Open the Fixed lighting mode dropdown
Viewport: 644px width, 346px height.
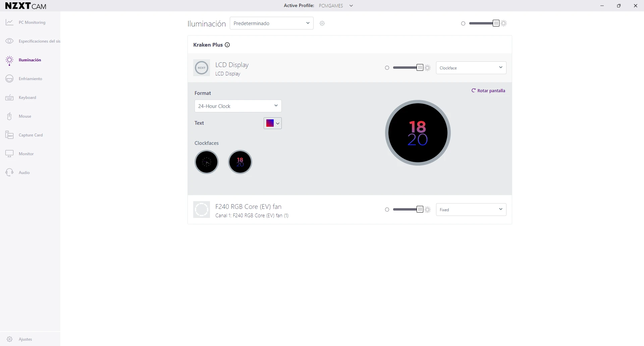(471, 210)
